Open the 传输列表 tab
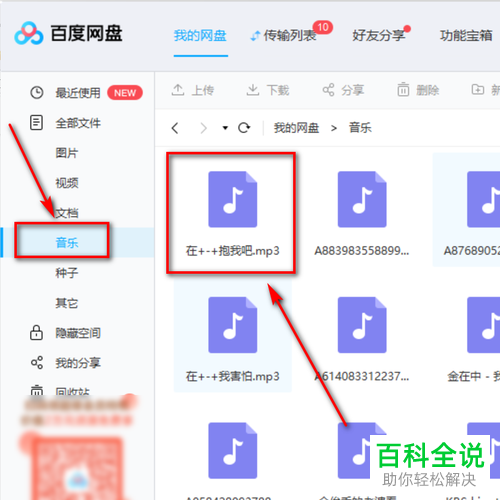500x500 pixels. (x=290, y=35)
